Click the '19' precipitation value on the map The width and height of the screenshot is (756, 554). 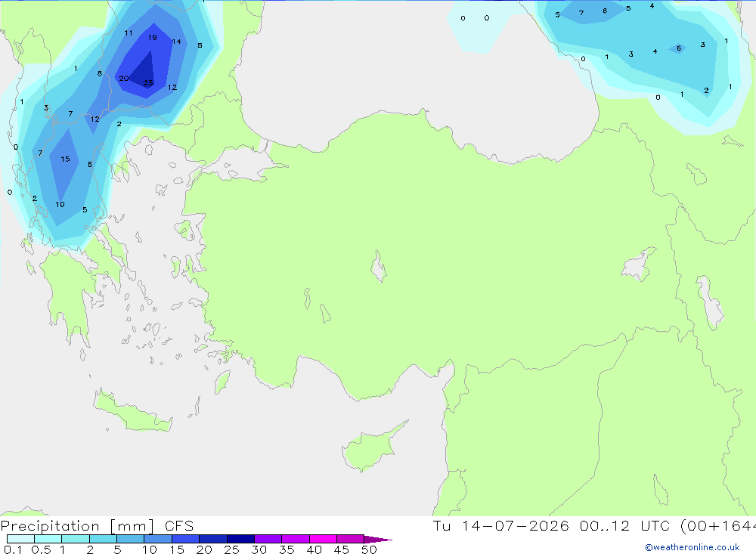[153, 38]
